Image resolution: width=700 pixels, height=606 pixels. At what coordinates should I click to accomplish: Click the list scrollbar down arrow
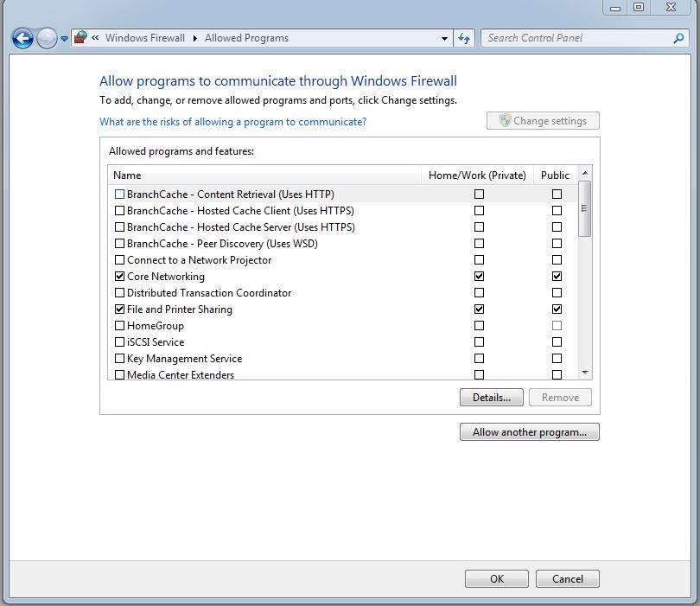[585, 373]
